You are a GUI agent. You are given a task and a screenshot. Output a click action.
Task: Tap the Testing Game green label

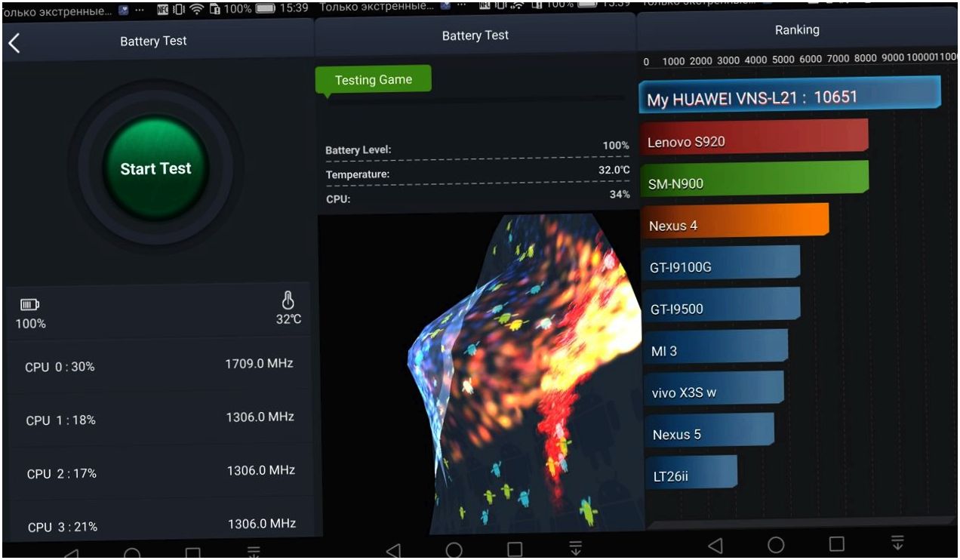point(373,79)
